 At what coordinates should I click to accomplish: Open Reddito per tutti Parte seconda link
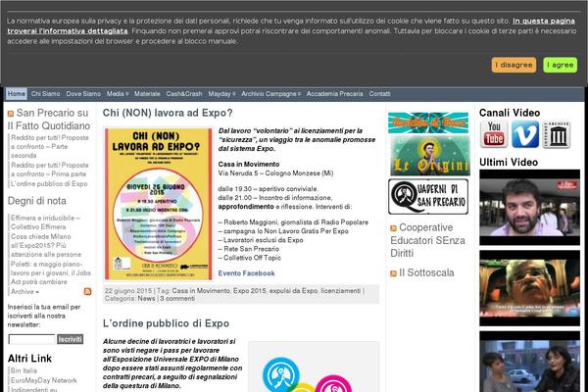[50, 146]
